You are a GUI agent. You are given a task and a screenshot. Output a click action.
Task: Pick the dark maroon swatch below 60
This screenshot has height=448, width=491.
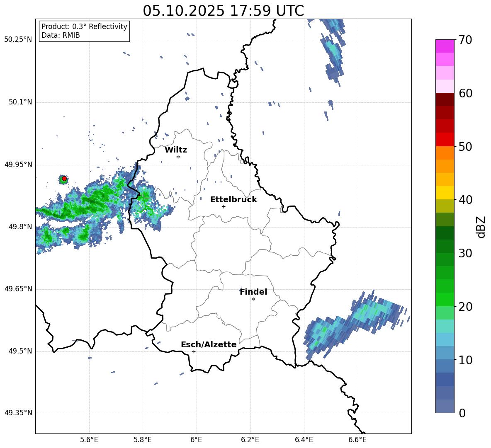(x=445, y=99)
